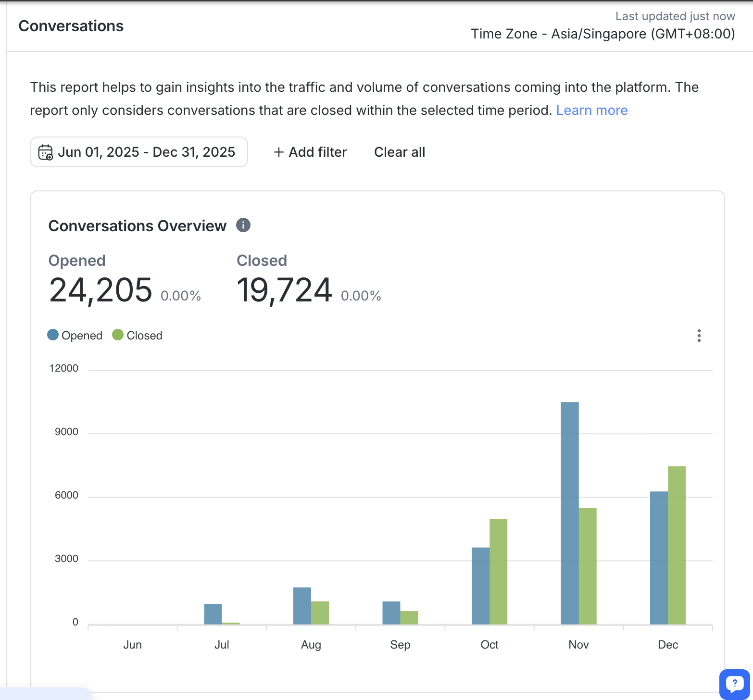Viewport: 753px width, 700px height.
Task: Click the Add filter button
Action: coord(310,152)
